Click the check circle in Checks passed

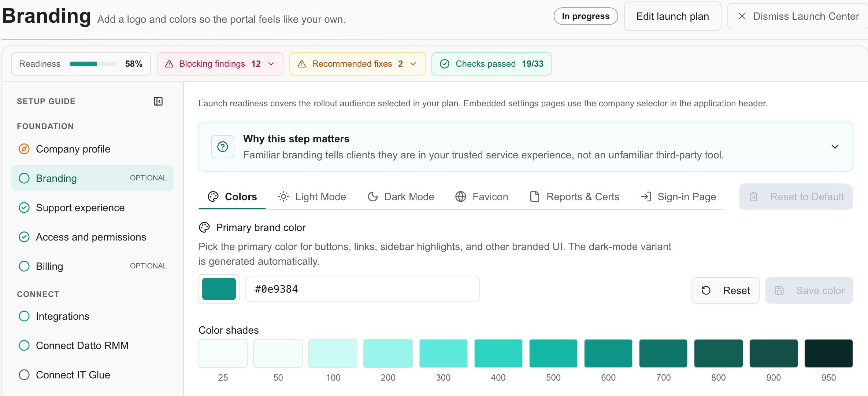tap(445, 64)
